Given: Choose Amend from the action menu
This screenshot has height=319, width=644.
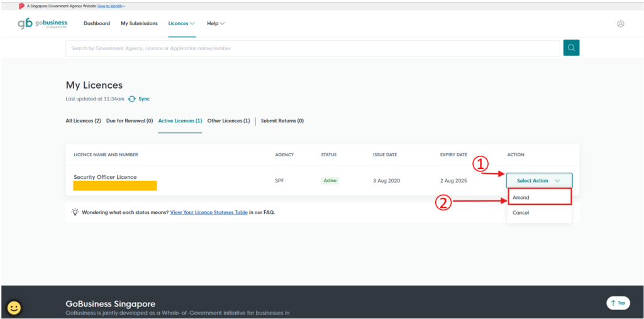Looking at the screenshot, I should 539,197.
